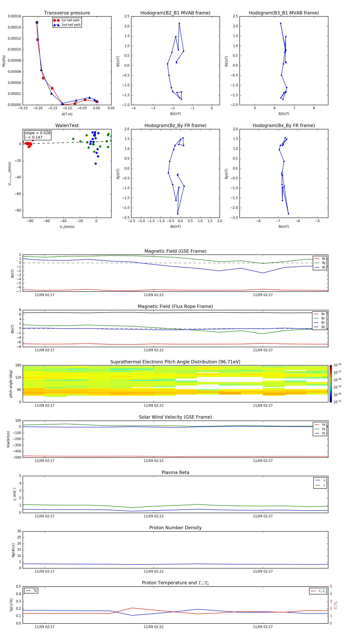The width and height of the screenshot is (351, 644).
Task: Click "11/09 02:27" tick under Proton Number Density
Action: point(262,571)
